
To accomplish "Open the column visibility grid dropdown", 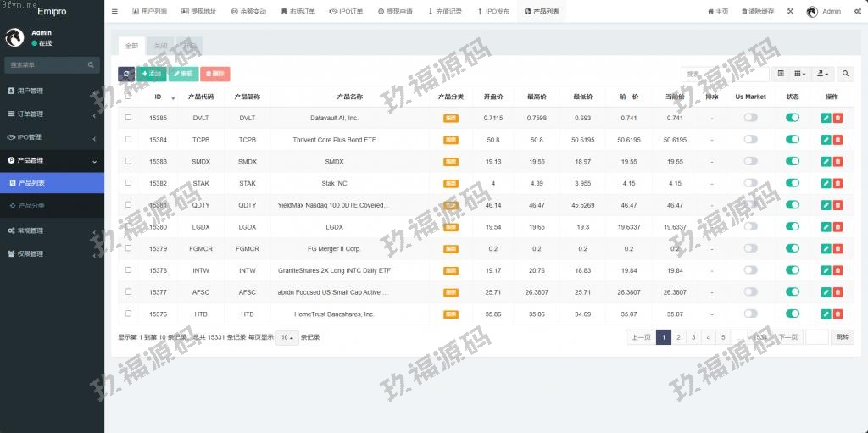I will (x=800, y=74).
